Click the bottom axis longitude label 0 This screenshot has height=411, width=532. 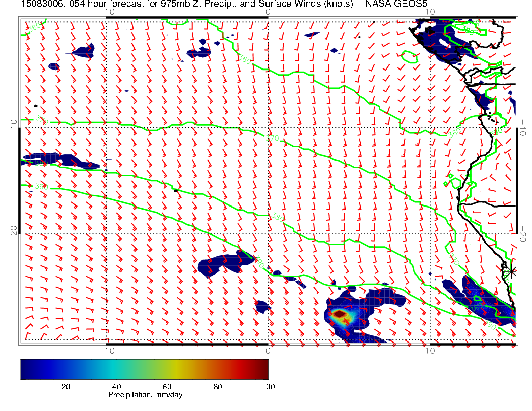(x=268, y=350)
